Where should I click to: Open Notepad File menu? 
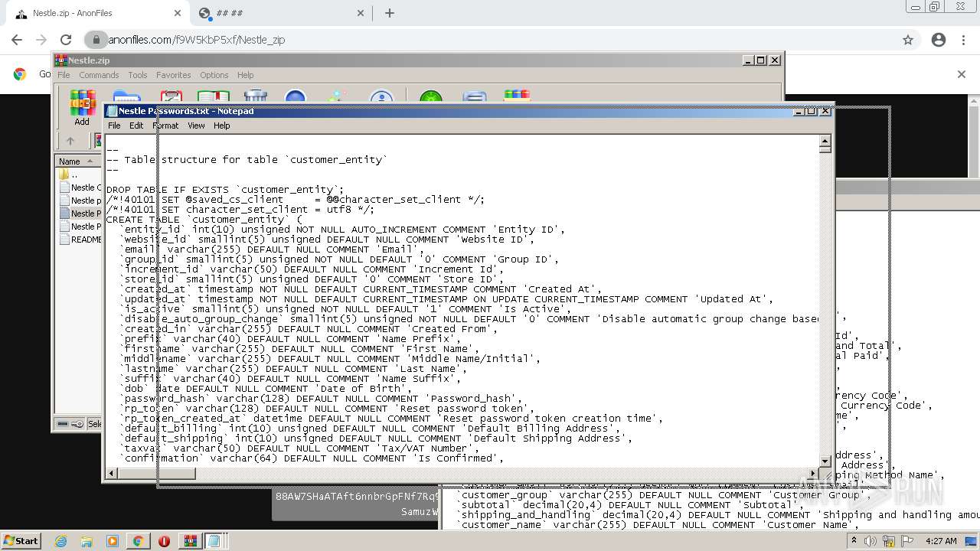click(114, 126)
